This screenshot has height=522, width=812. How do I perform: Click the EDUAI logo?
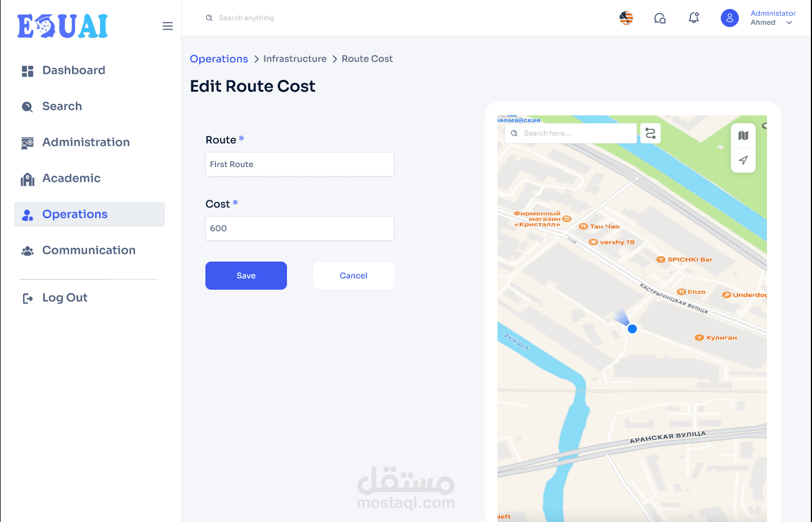click(62, 26)
